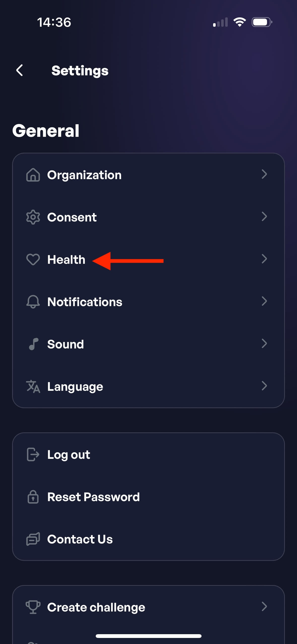Screen dimensions: 297x644
Task: Tap the Health heart icon
Action: pyautogui.click(x=33, y=260)
